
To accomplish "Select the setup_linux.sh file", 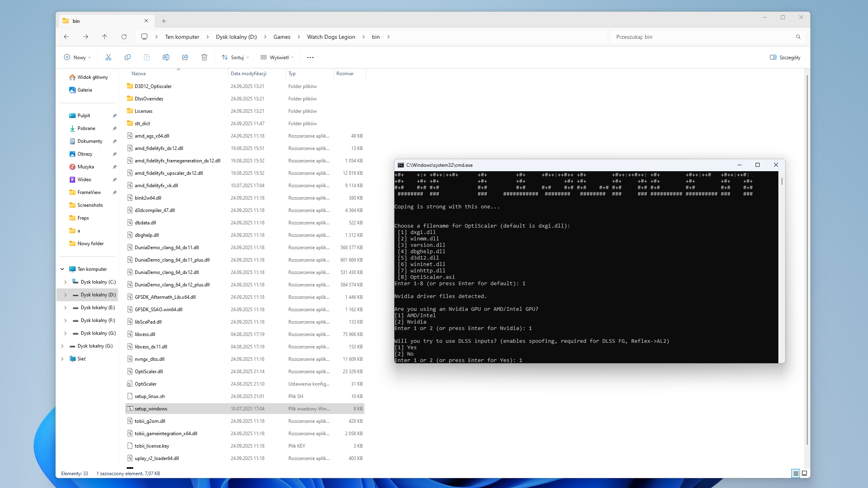I will pos(245,396).
